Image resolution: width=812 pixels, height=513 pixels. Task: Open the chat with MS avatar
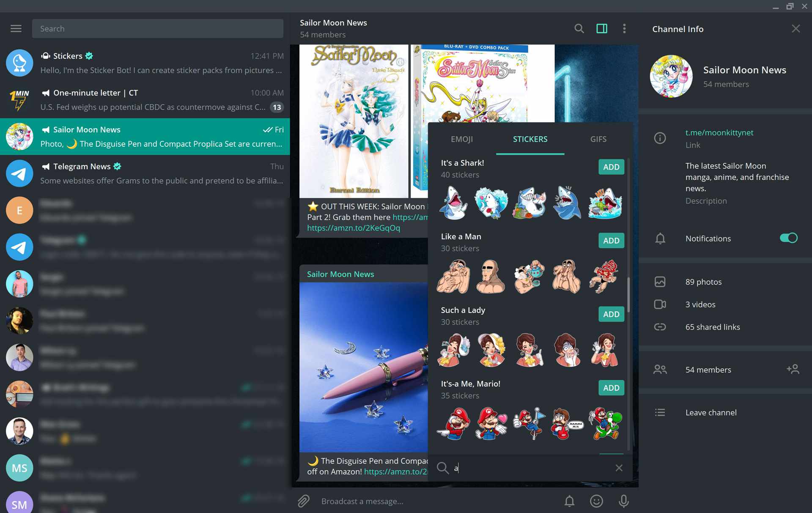[x=145, y=468]
